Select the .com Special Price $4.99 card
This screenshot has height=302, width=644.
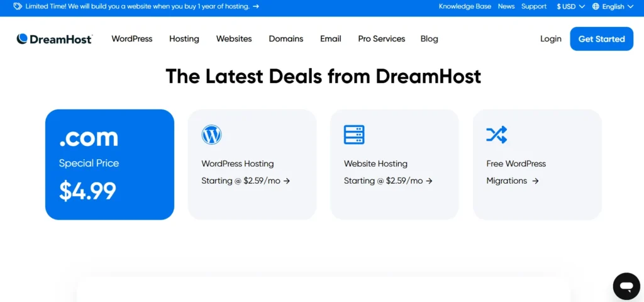[109, 165]
